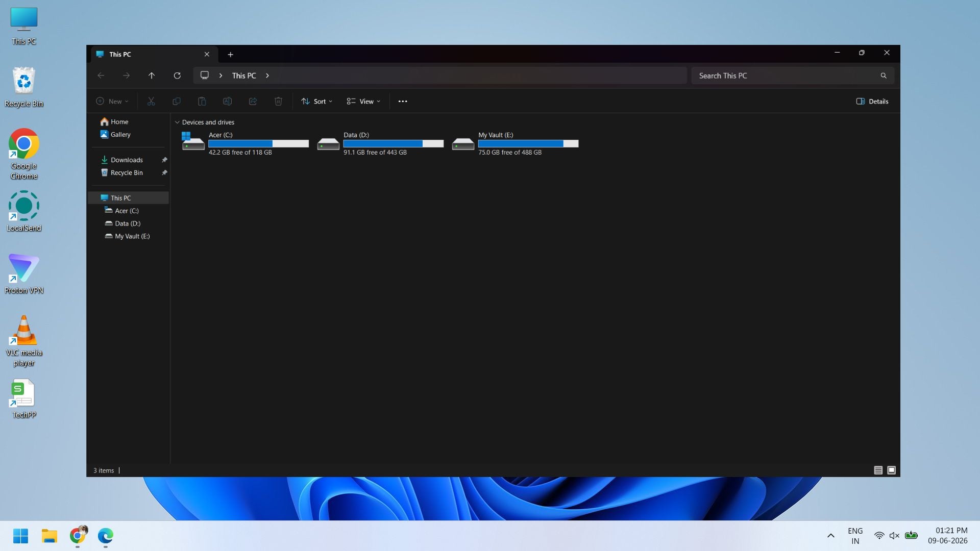The image size is (980, 551).
Task: Click the Delete trash icon in toolbar
Action: pyautogui.click(x=279, y=102)
